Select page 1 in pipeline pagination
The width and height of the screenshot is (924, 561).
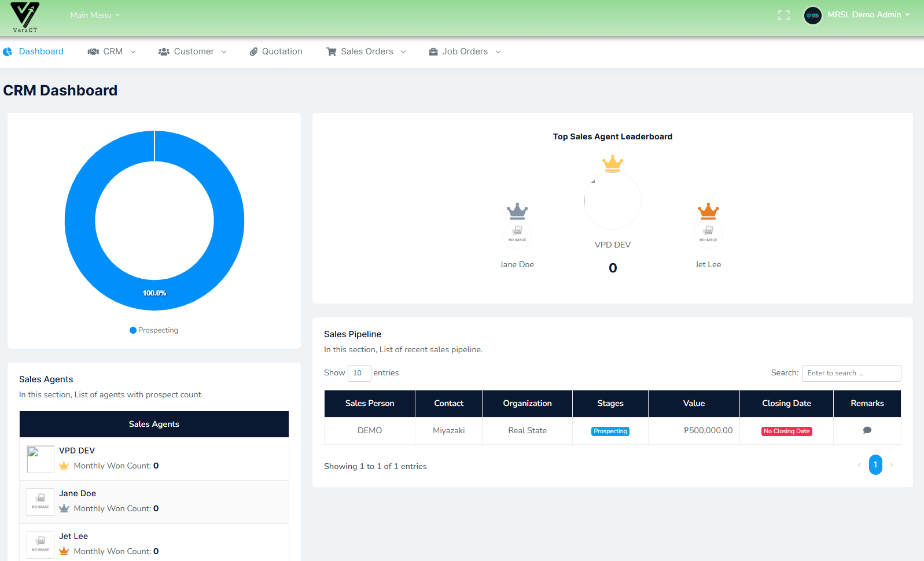(875, 465)
